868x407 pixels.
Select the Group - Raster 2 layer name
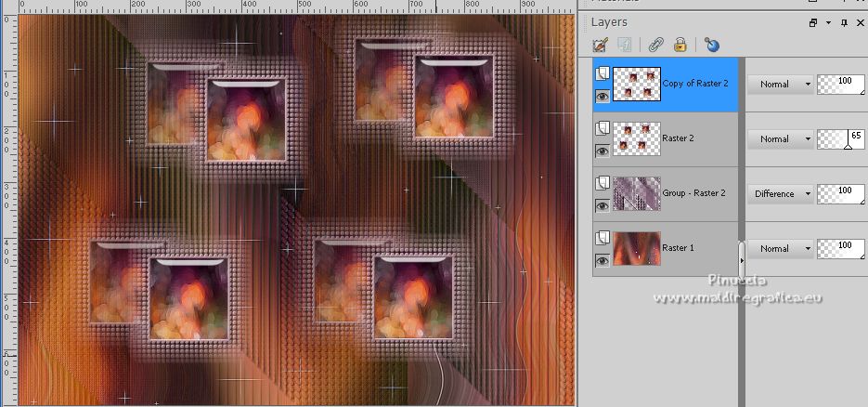click(694, 193)
